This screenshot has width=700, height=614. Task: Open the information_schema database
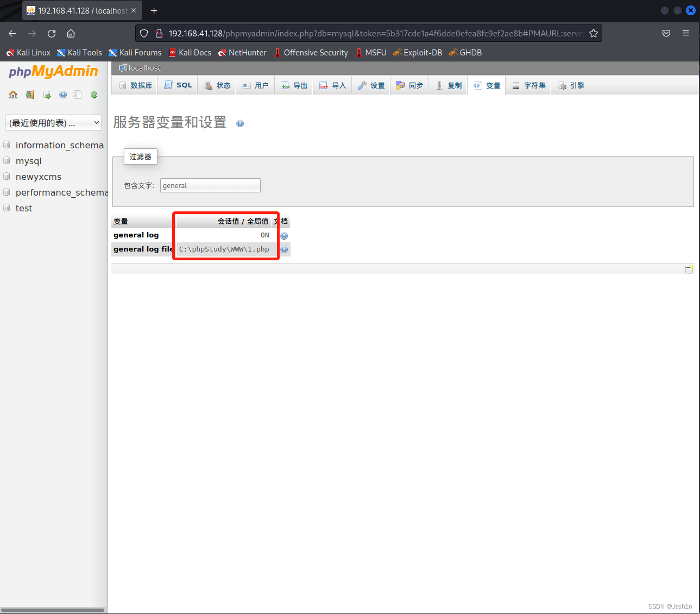pos(60,145)
